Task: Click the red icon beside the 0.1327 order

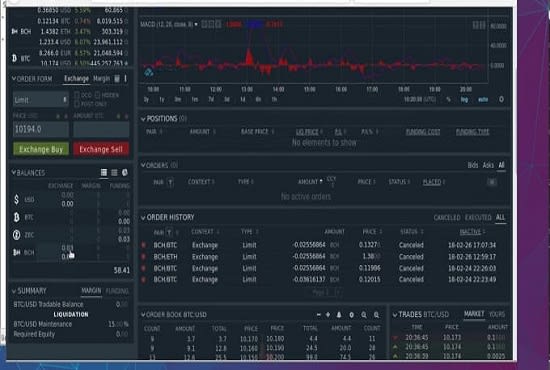Action: coord(143,245)
